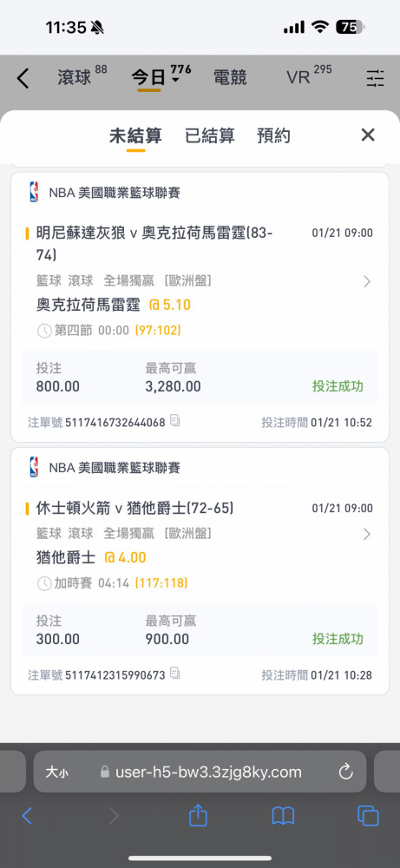Open 電競 esports section
The height and width of the screenshot is (868, 400).
[x=230, y=77]
